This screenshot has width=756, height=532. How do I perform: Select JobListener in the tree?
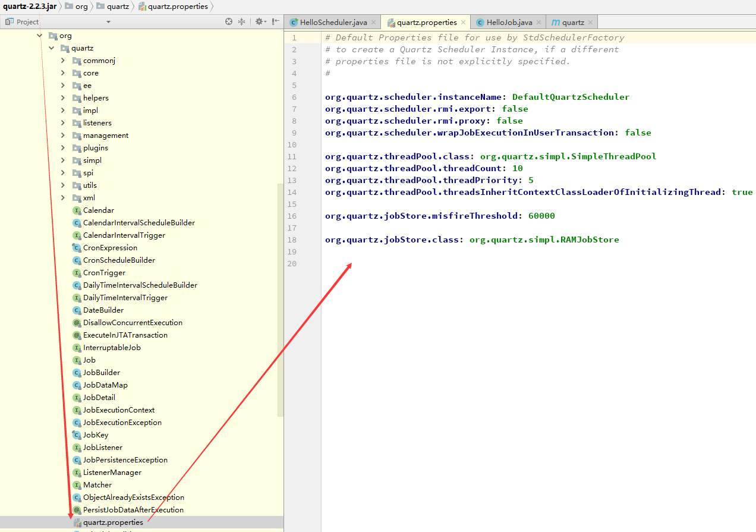103,448
